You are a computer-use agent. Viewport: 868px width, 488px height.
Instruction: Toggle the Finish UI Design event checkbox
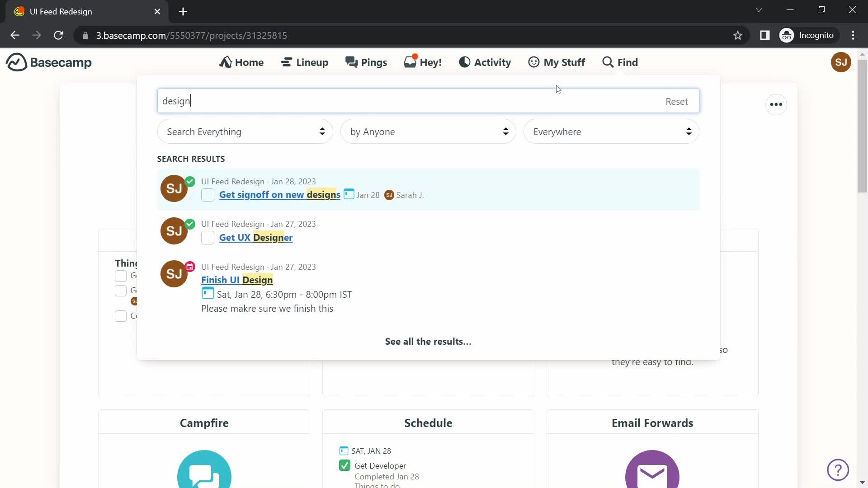pos(207,294)
